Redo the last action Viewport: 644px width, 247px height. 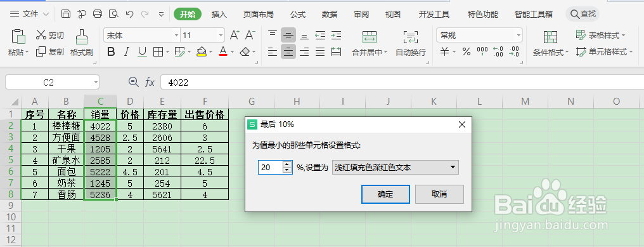(x=145, y=14)
